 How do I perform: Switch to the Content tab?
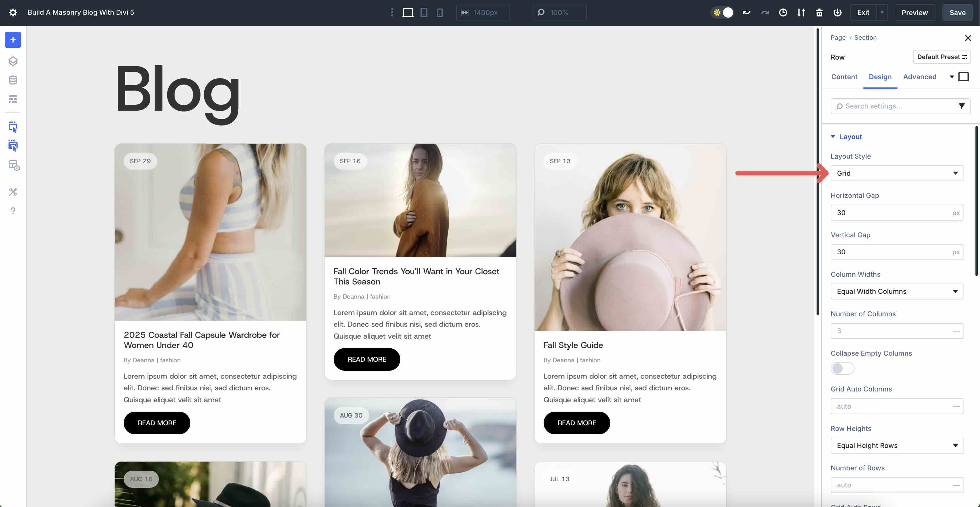(x=844, y=77)
